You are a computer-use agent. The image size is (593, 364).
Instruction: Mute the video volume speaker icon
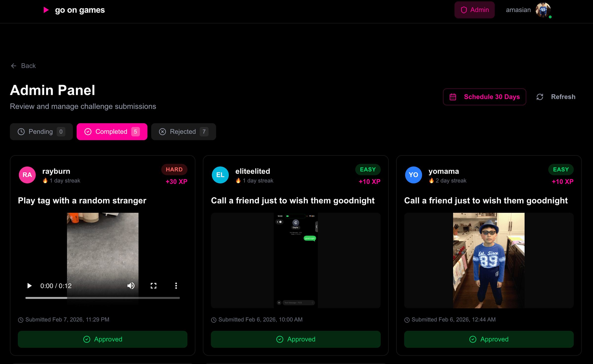click(x=131, y=286)
